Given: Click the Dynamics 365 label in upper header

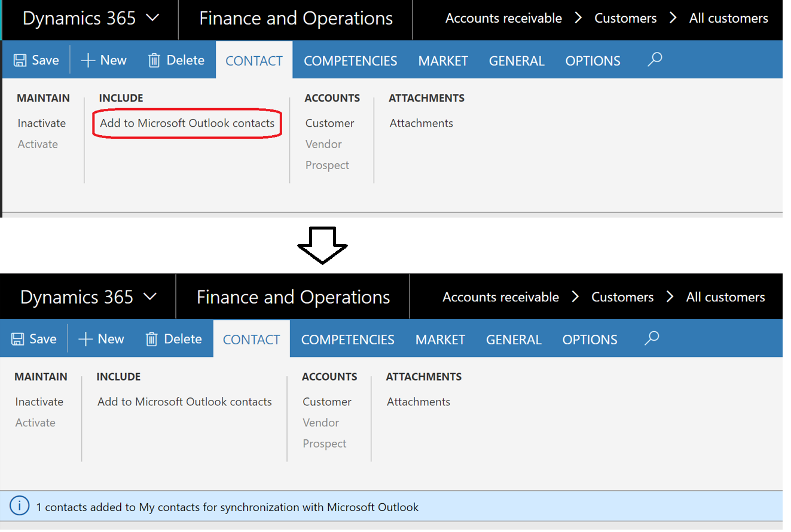Looking at the screenshot, I should pos(80,19).
